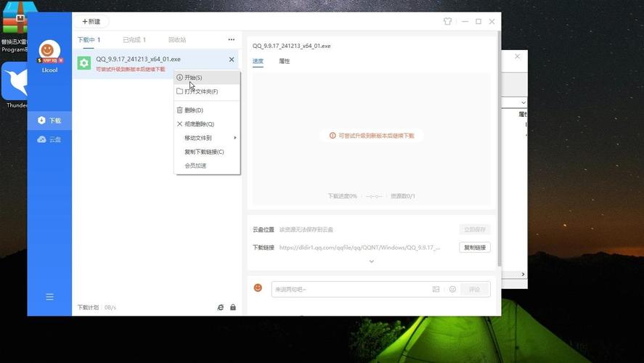Click the vertical scrollbar of the details panel
The height and width of the screenshot is (363, 644).
pyautogui.click(x=499, y=148)
